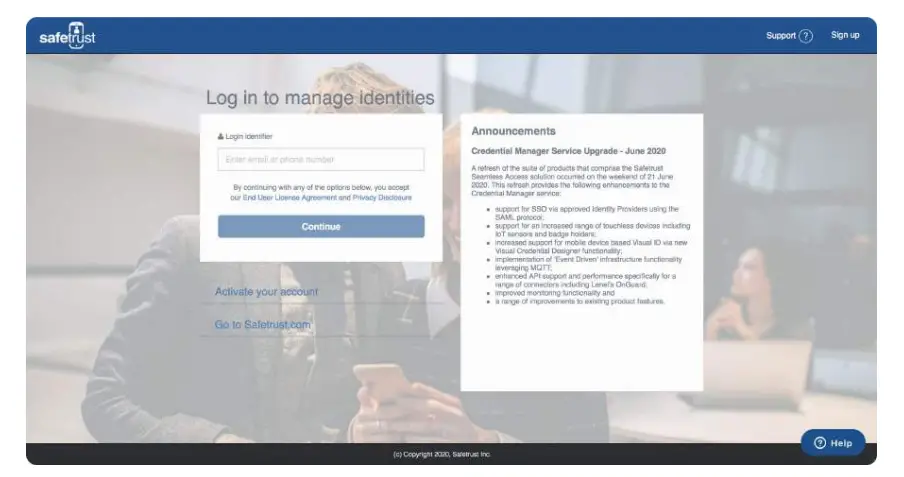Click 'Credential Manager Service Upgrade - June 2020' title
The width and height of the screenshot is (904, 477).
pos(568,151)
